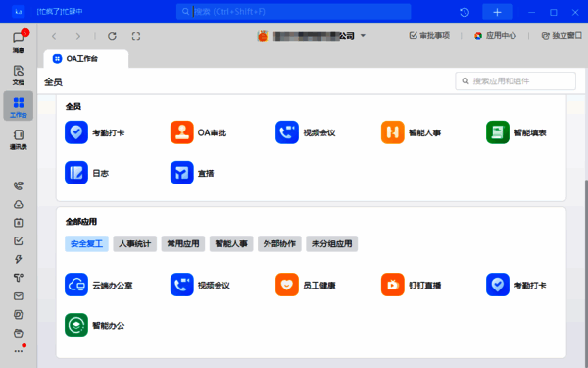Select the 工作台 workbench sidebar icon
Screen dimensions: 588x368
(x=19, y=106)
